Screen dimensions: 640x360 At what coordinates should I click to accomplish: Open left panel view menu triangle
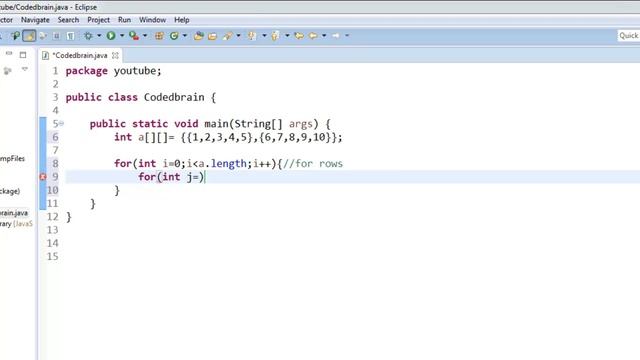pyautogui.click(x=24, y=69)
